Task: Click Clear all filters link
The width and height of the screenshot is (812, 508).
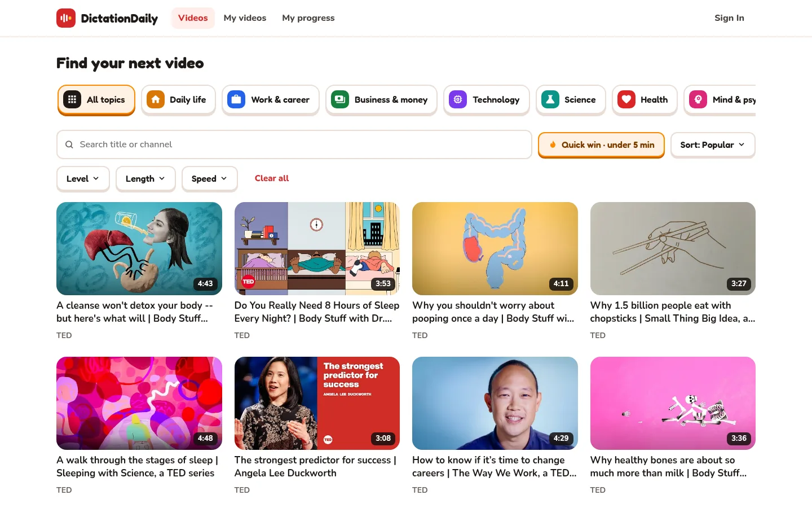Action: click(x=272, y=178)
